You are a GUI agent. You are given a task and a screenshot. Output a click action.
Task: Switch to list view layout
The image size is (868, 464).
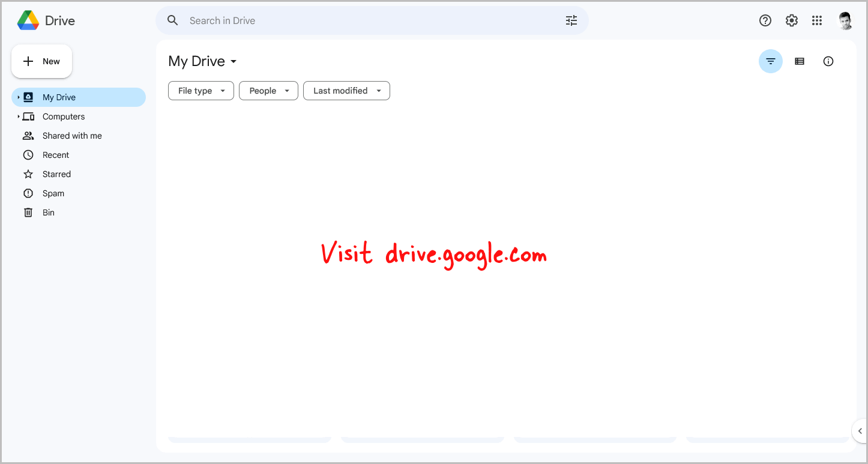pyautogui.click(x=799, y=61)
